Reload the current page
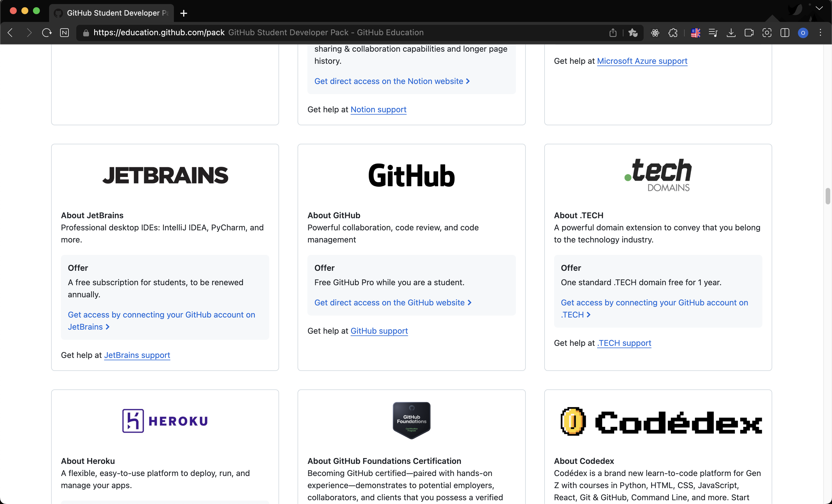This screenshot has width=832, height=504. click(47, 33)
